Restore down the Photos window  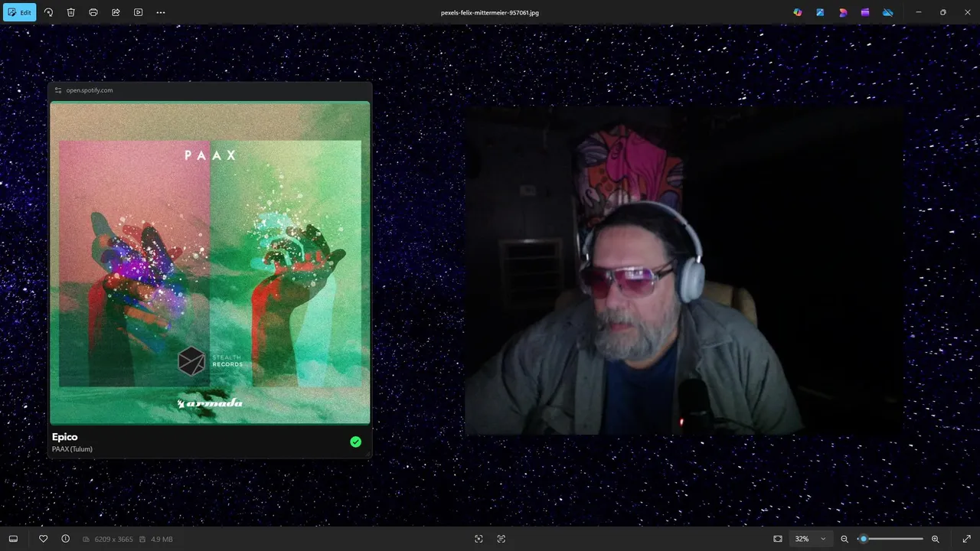943,12
